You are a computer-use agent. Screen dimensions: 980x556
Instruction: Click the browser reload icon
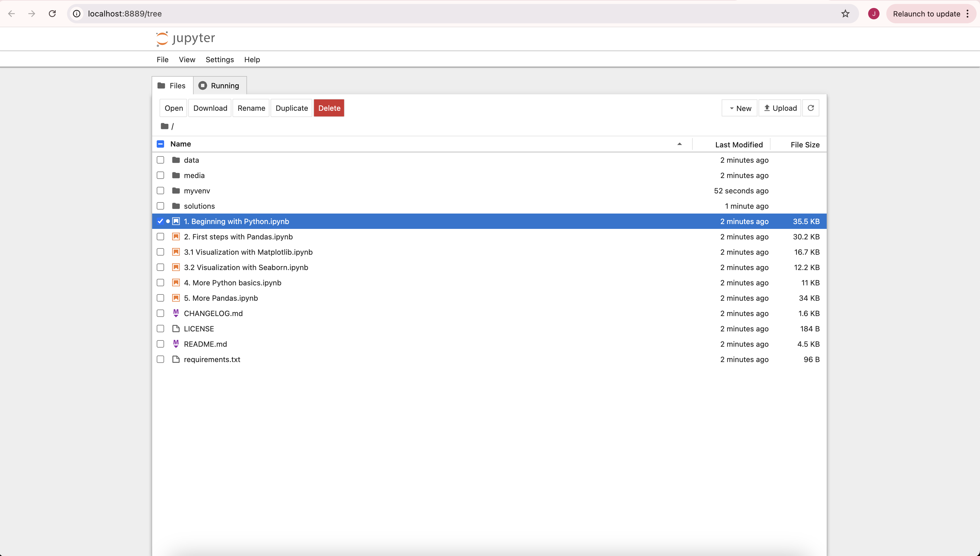click(52, 14)
